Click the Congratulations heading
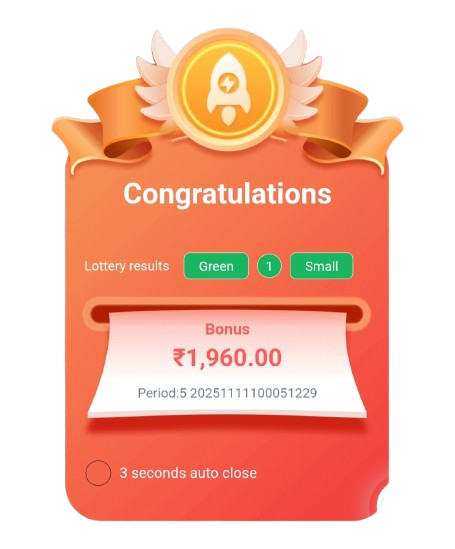Viewport: 455px width, 549px height. tap(228, 194)
